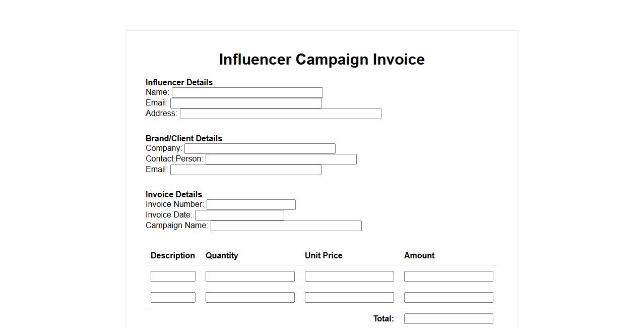
Task: Select the Invoice Date field
Action: (239, 215)
